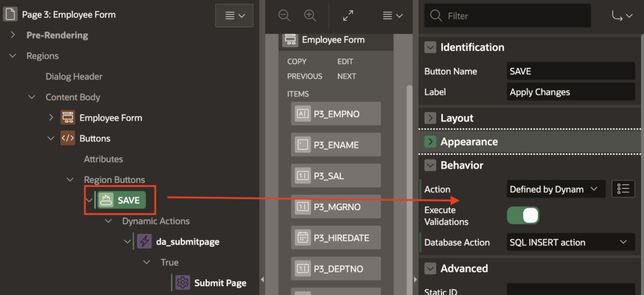Click the Button Name field with SAVE
644x295 pixels.
[571, 71]
